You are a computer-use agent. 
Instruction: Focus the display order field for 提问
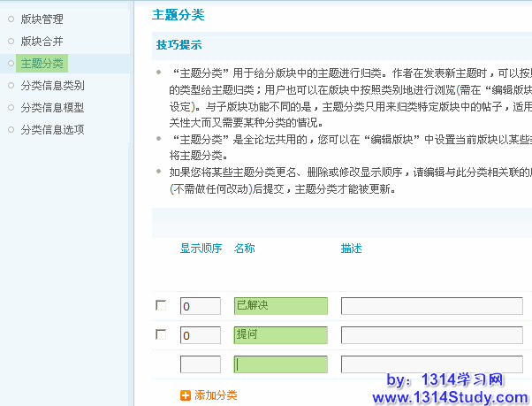(x=200, y=335)
